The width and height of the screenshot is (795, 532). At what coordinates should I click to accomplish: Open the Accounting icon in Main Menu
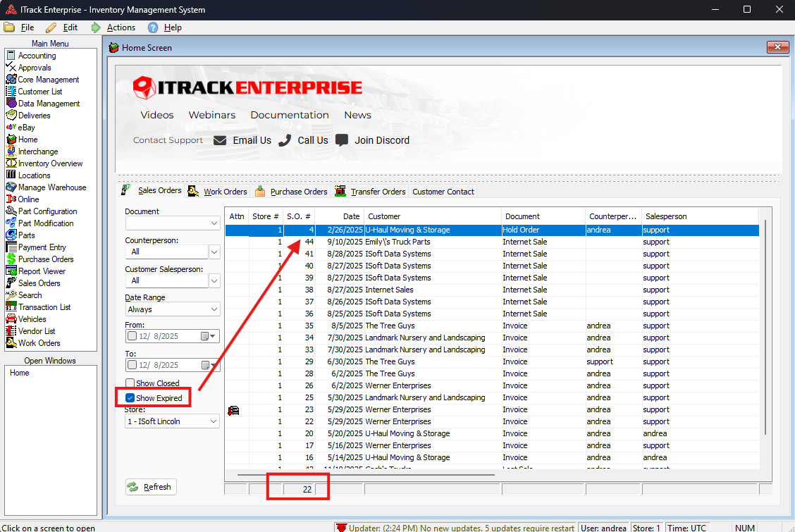(x=11, y=55)
